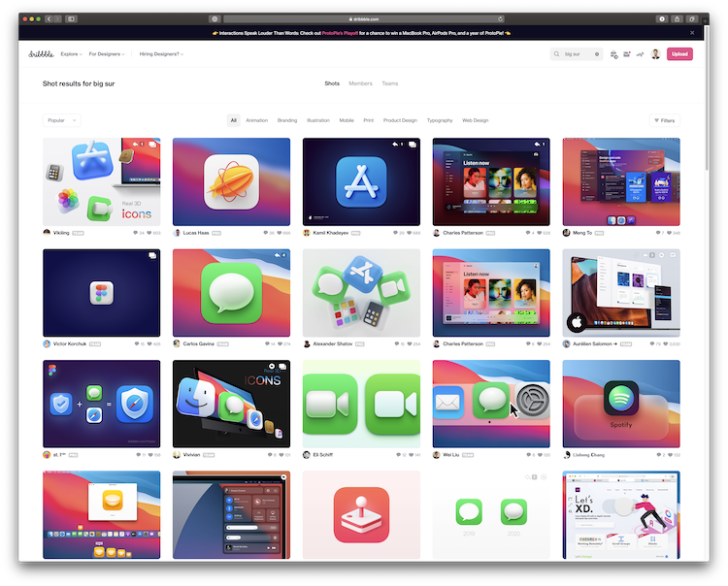This screenshot has width=728, height=586.
Task: Visit Victor Korchuk's profile link
Action: [x=70, y=343]
